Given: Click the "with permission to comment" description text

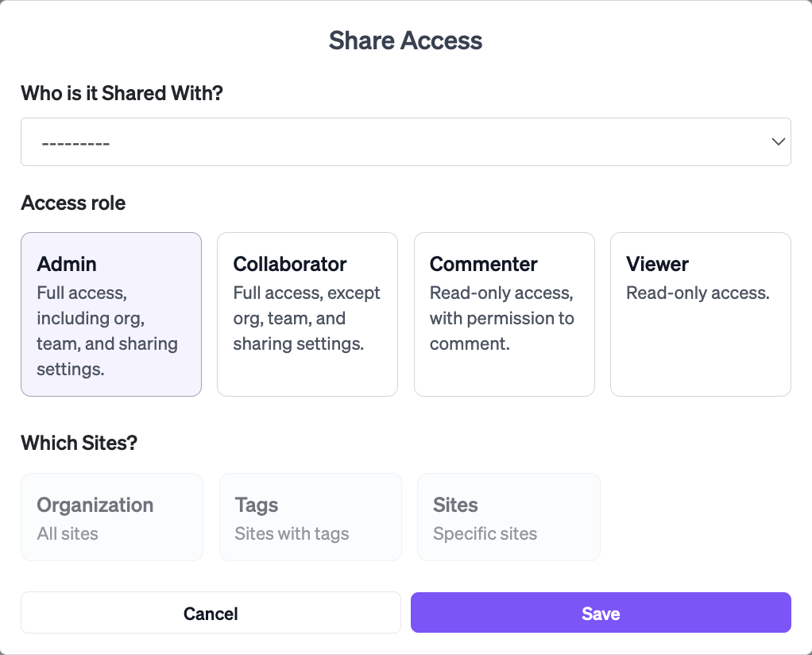Looking at the screenshot, I should coord(501,331).
